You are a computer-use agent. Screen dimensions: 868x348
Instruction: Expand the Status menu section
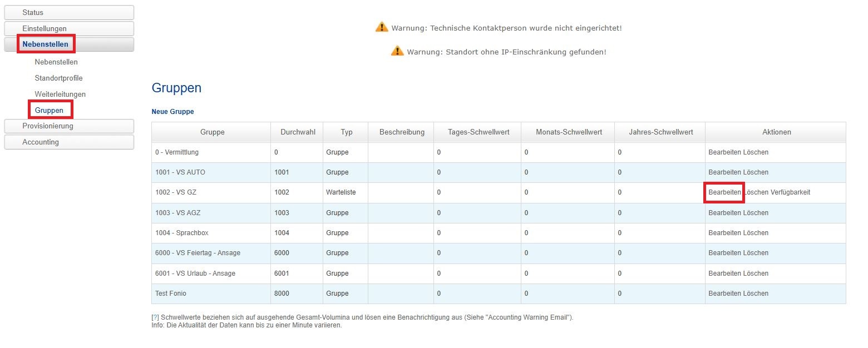pyautogui.click(x=69, y=12)
